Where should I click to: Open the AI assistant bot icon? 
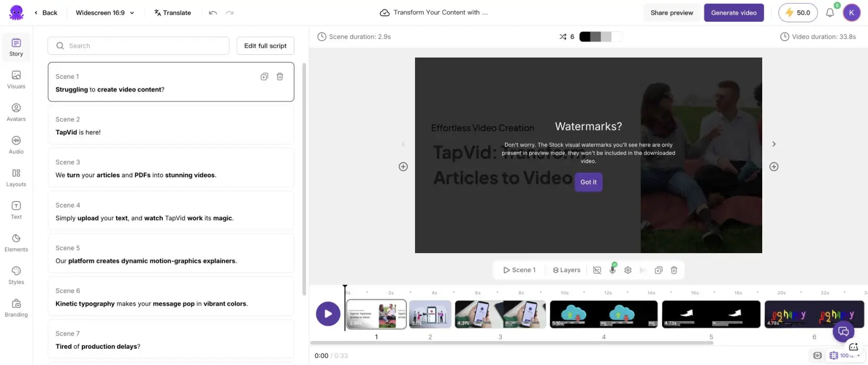click(853, 347)
